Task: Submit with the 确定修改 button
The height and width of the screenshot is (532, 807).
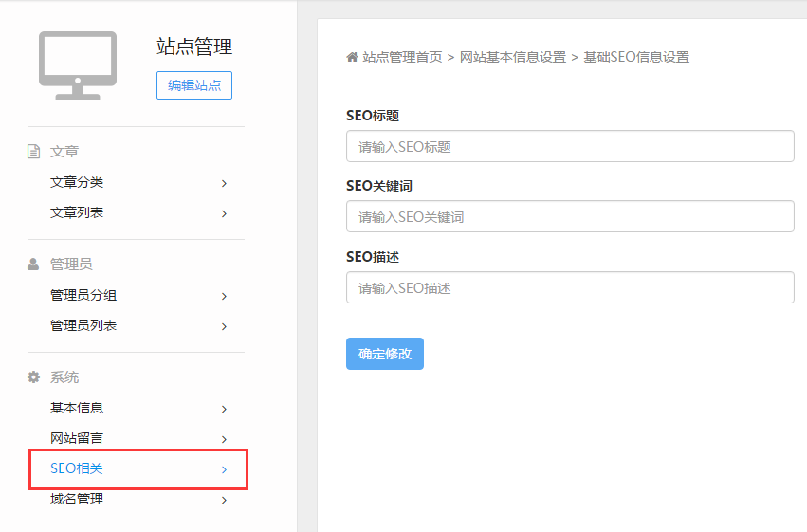Action: [385, 354]
